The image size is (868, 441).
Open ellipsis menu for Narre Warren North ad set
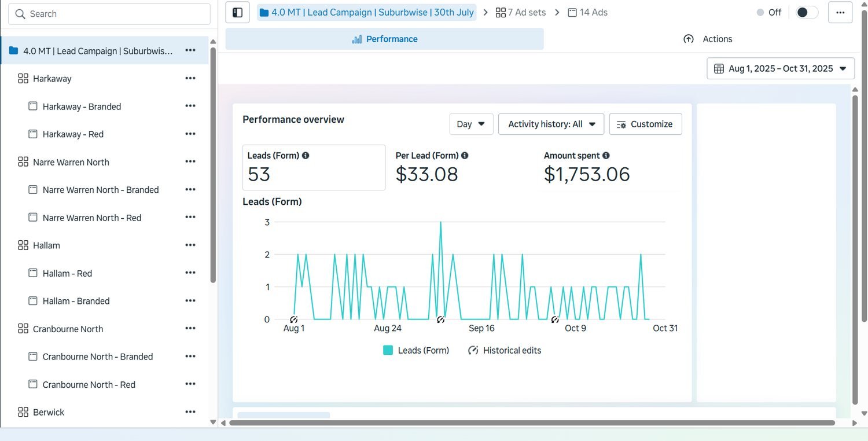(190, 161)
